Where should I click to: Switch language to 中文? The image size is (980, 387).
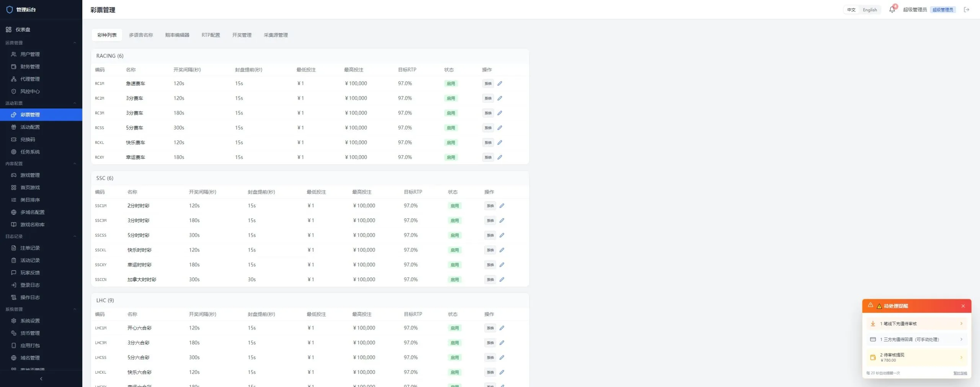(851, 10)
